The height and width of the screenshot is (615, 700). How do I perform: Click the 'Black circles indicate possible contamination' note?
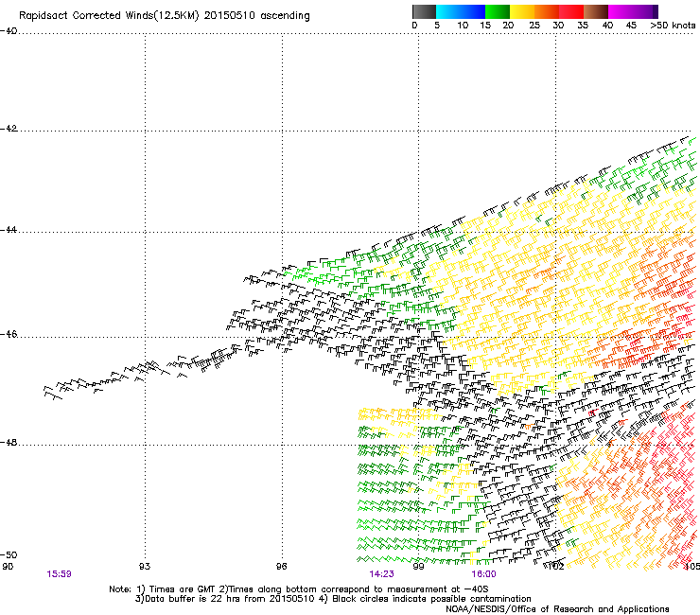[x=432, y=599]
